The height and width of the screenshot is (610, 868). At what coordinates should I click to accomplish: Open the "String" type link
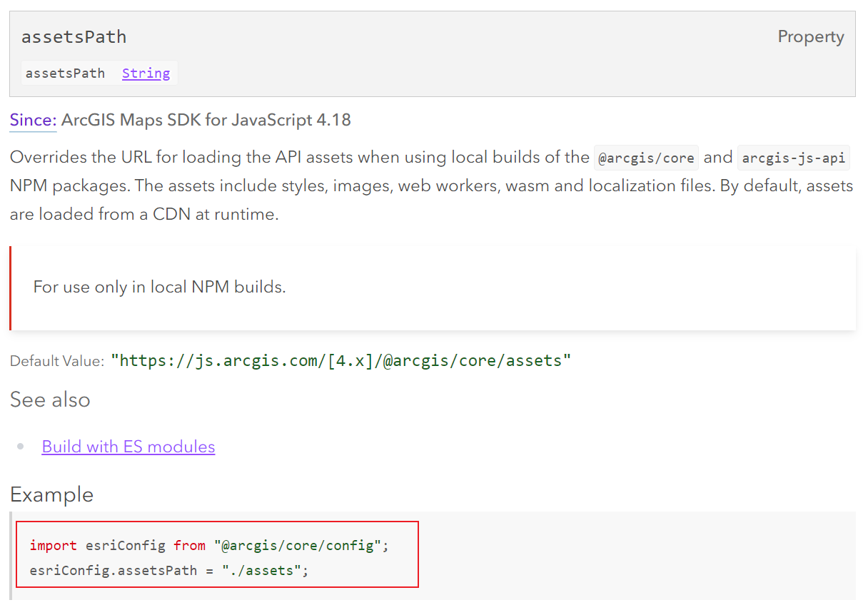click(146, 73)
